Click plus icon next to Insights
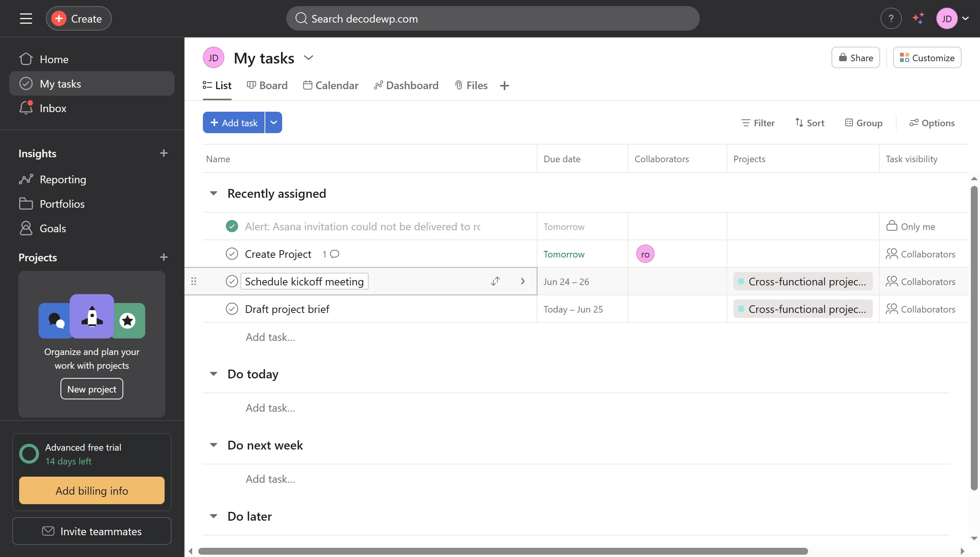This screenshot has height=557, width=980. 164,153
